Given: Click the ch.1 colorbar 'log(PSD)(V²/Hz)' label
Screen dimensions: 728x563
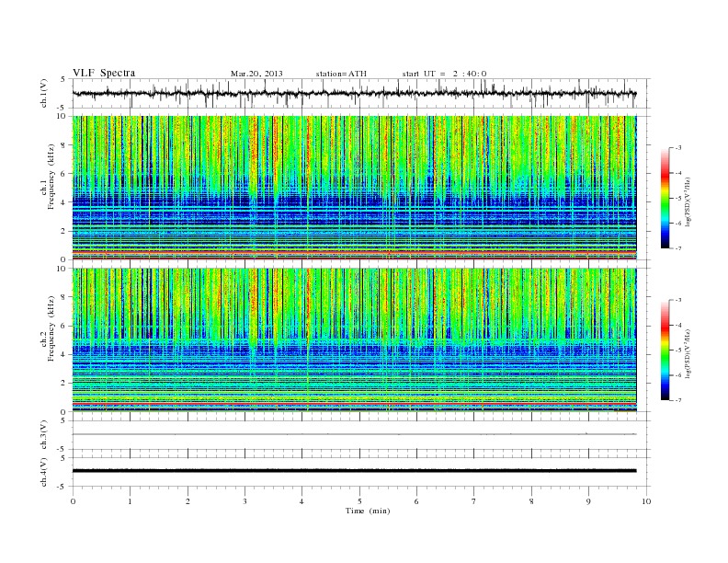Looking at the screenshot, I should point(688,201).
